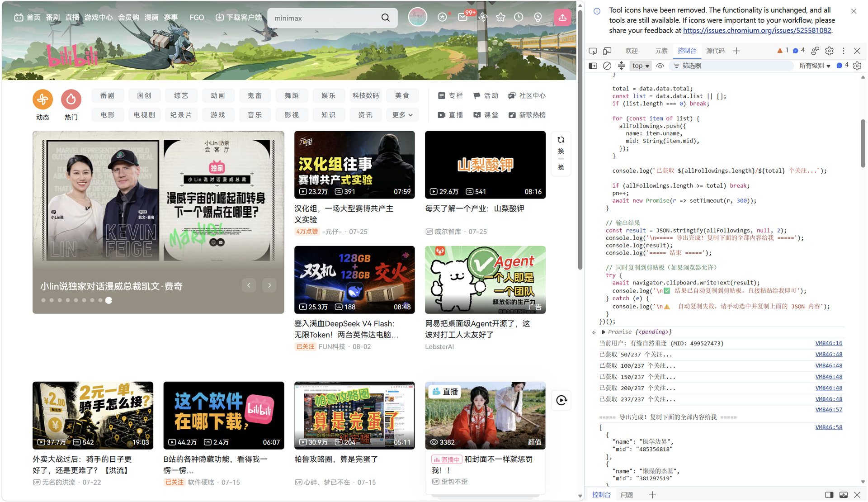The width and height of the screenshot is (868, 502).
Task: Select the top 控制台 DevTools tab
Action: click(687, 51)
